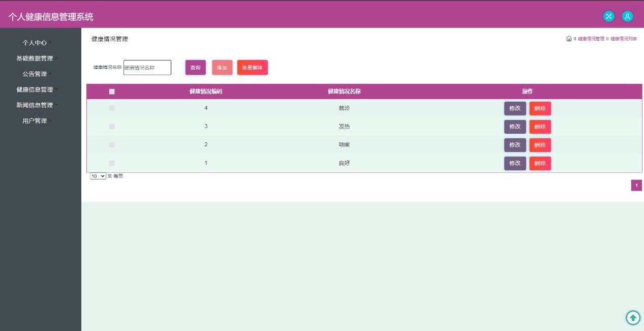Open the rows-per-page dropdown showing 10
The width and height of the screenshot is (644, 331).
click(98, 176)
